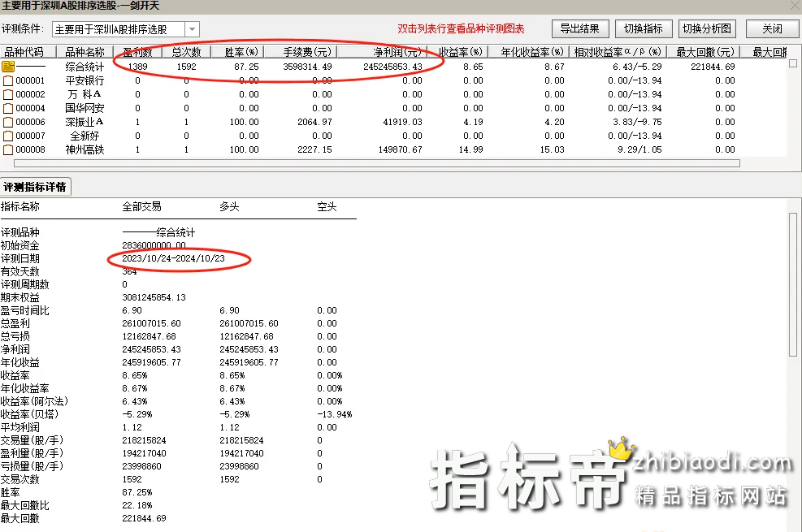Sort by 最大回撤(元) column header

[x=704, y=52]
